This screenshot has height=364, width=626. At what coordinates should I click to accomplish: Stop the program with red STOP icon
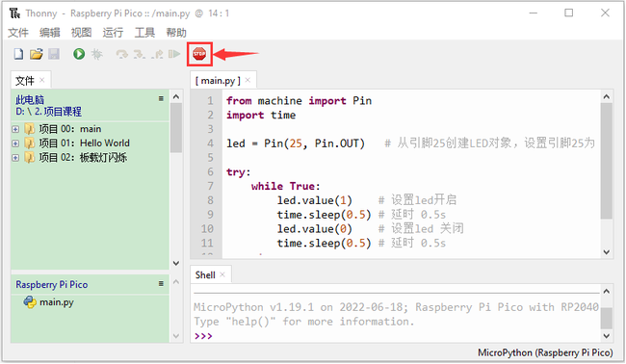[199, 54]
